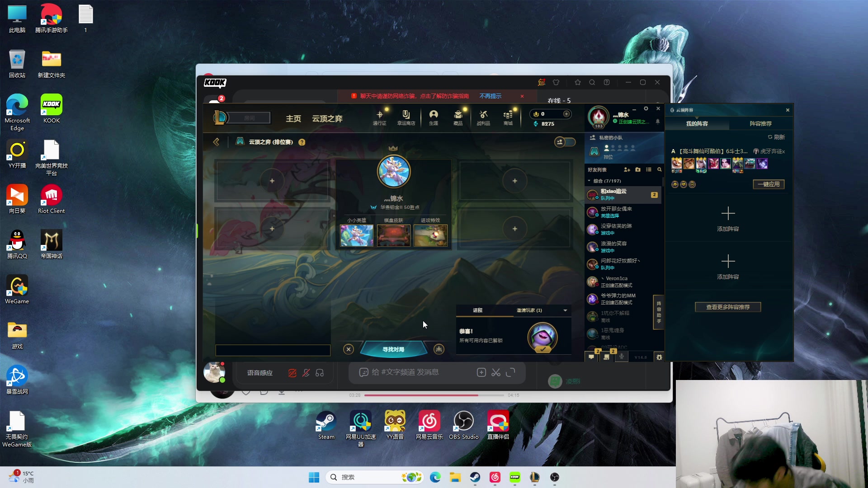Open the chat bubble icon with badge
Image resolution: width=868 pixels, height=488 pixels.
point(591,357)
